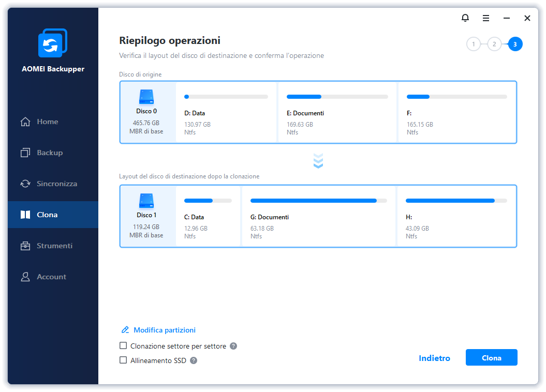
Task: Go back with Indietro button
Action: point(434,358)
